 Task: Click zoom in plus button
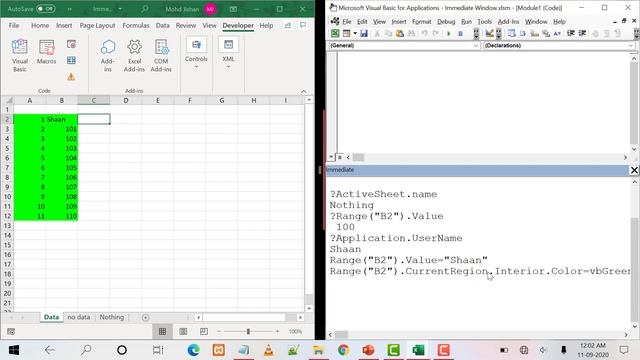click(x=278, y=331)
